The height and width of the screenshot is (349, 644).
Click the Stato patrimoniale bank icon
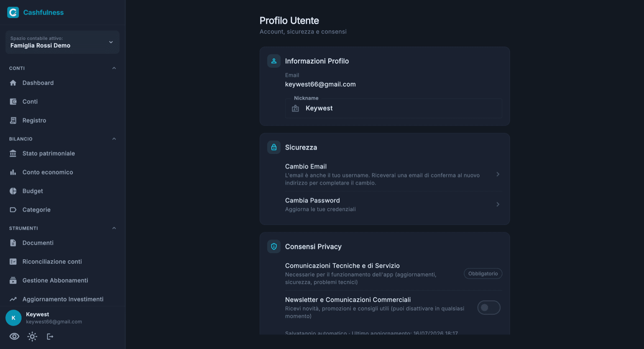(x=13, y=154)
